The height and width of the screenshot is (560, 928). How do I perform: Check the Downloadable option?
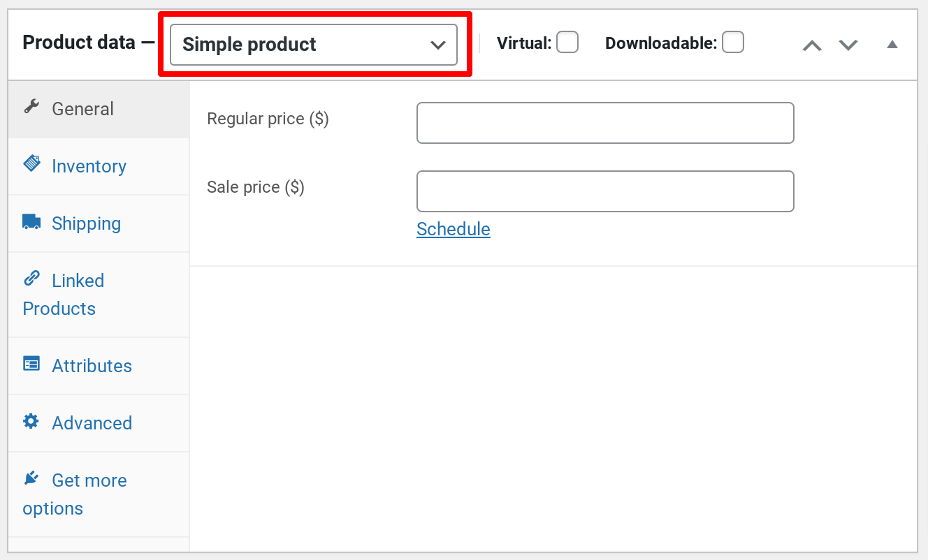coord(733,42)
